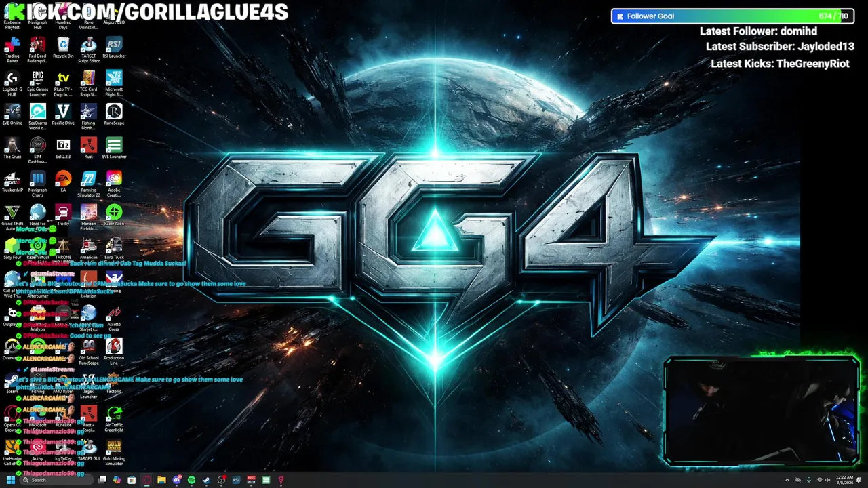Launch Red Dead Redemption from desktop
This screenshot has width=868, height=488.
pos(37,48)
